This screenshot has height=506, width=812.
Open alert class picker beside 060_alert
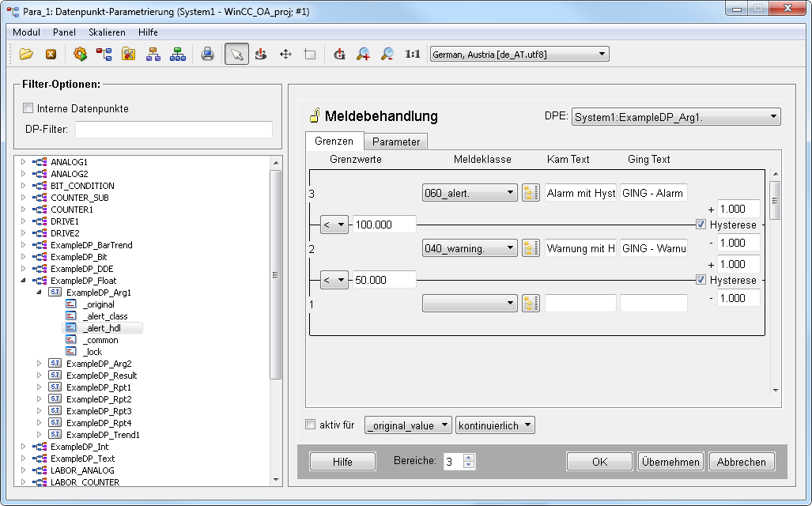pos(531,193)
